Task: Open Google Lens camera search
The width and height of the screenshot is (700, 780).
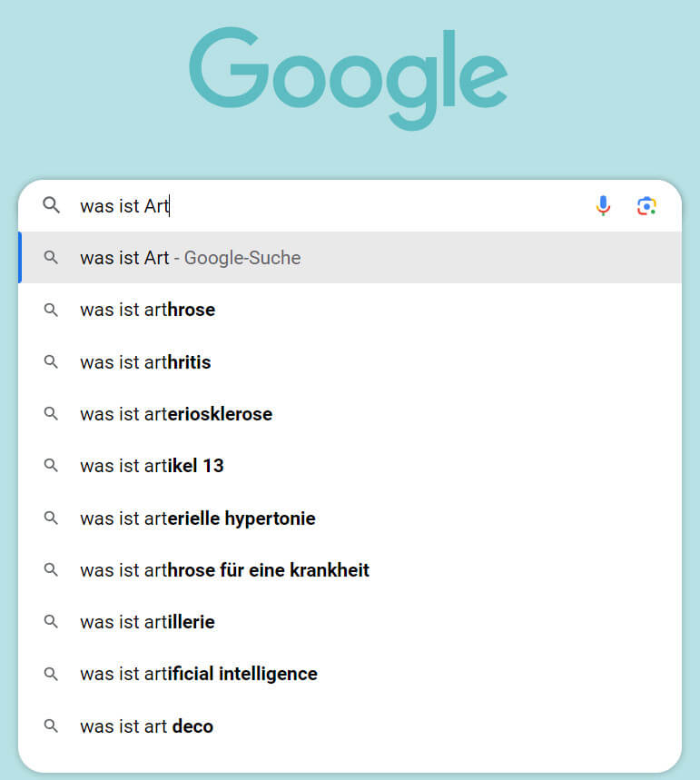Action: click(647, 206)
